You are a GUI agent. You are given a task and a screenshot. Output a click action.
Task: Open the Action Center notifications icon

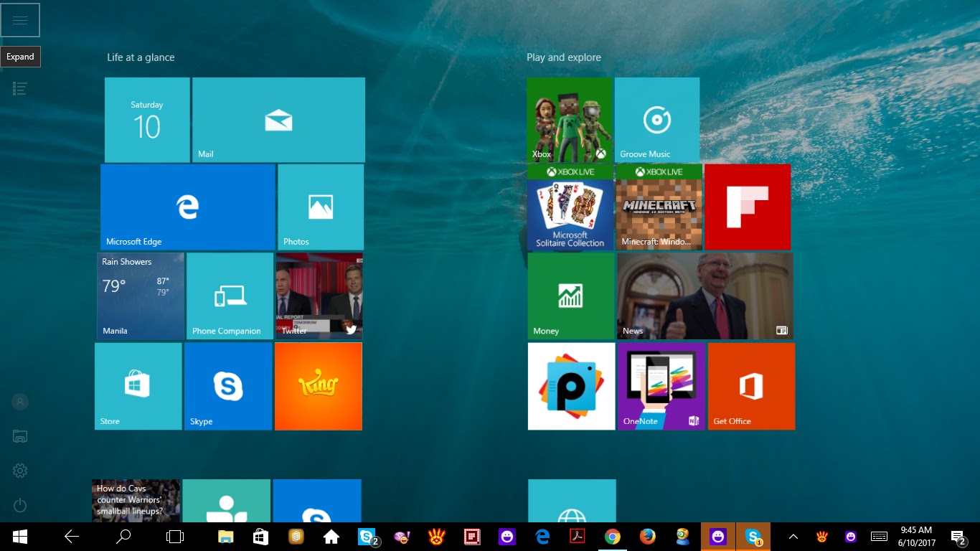click(x=958, y=537)
